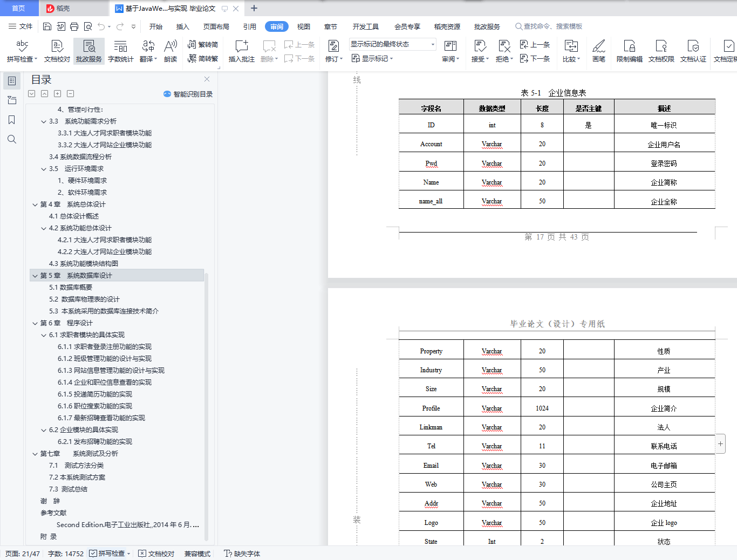Click the Save icon in quick access toolbar
The image size is (737, 560).
click(47, 26)
